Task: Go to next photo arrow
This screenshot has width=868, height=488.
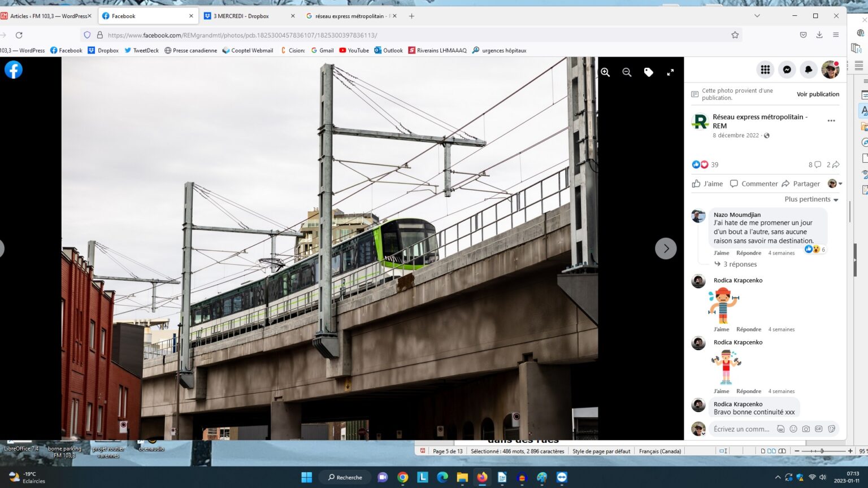Action: (666, 249)
